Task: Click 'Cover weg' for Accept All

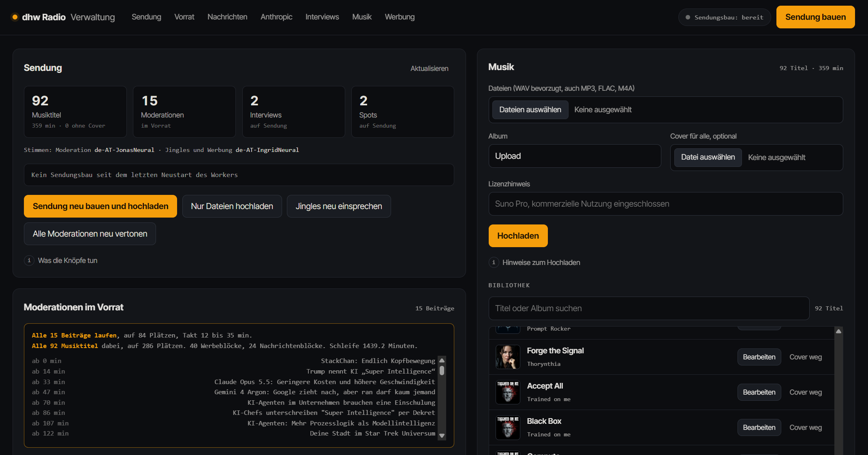Action: (806, 392)
